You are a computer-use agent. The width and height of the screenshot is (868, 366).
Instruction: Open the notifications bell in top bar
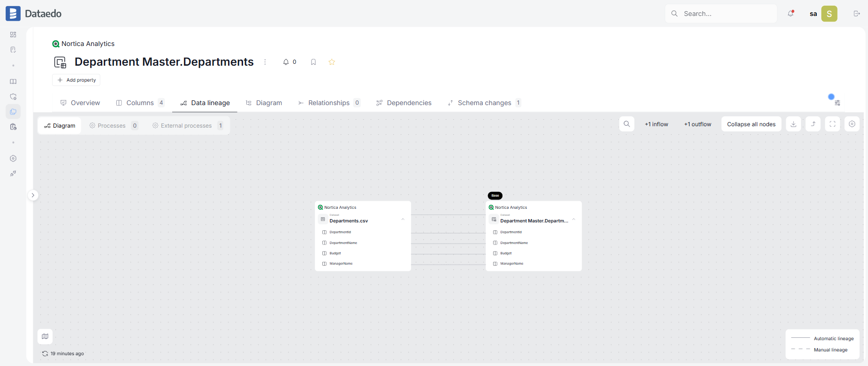[791, 14]
